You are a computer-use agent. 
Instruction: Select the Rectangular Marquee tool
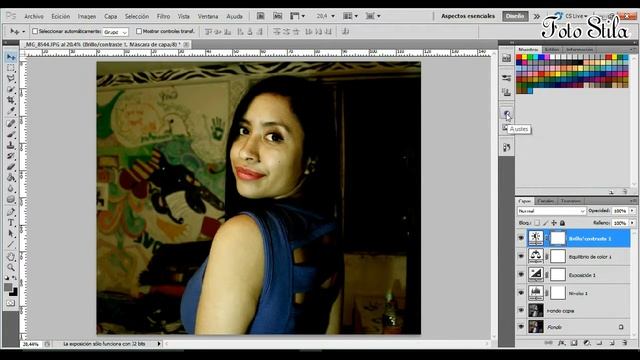(11, 68)
